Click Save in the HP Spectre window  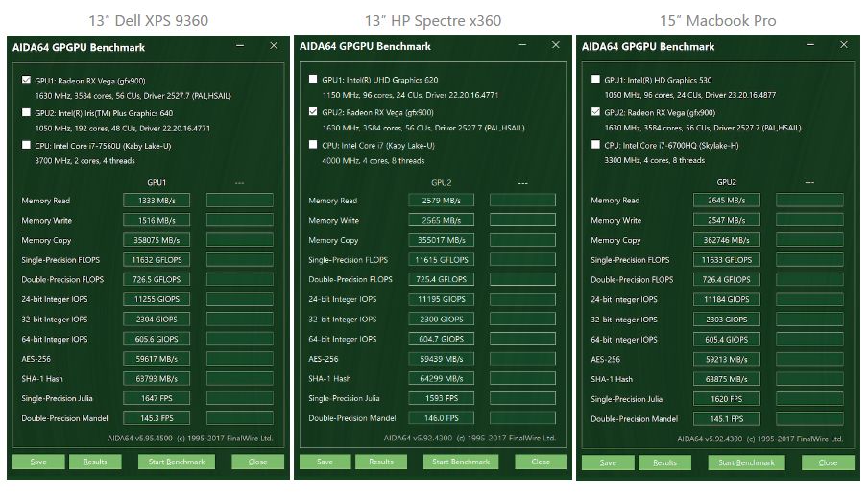coord(325,462)
